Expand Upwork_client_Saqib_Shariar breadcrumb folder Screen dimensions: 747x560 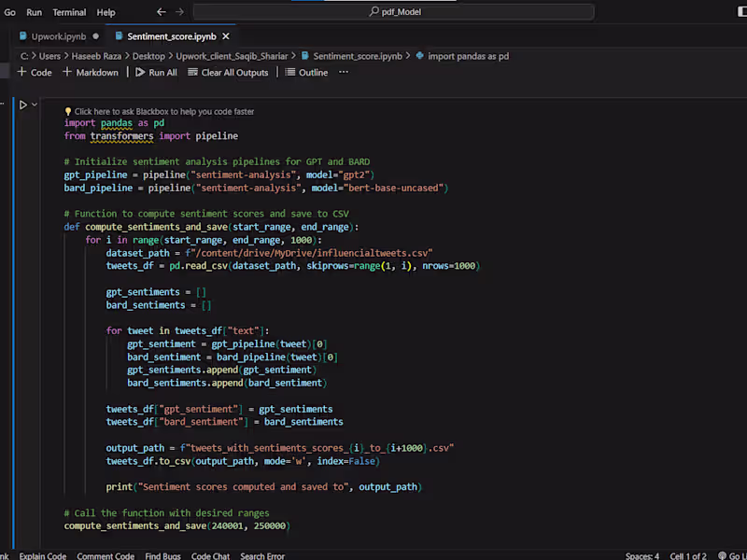pyautogui.click(x=233, y=56)
